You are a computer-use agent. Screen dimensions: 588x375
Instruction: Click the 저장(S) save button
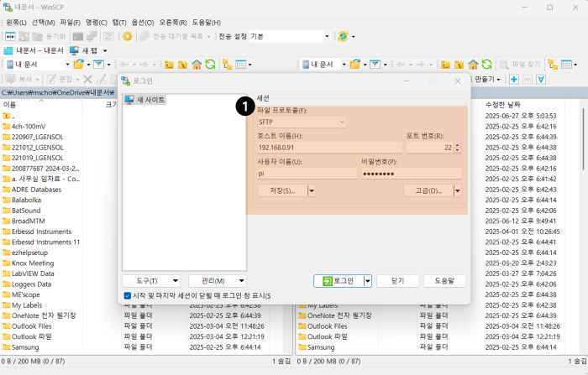click(282, 190)
